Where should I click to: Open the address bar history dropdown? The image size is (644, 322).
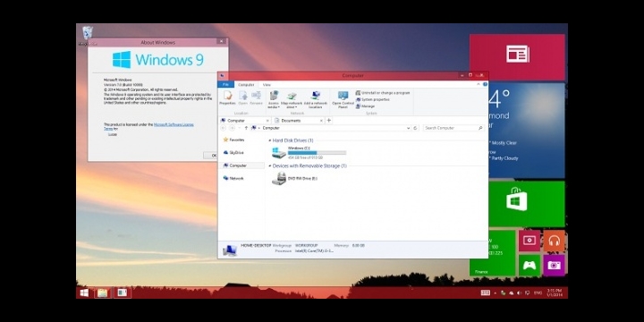point(408,128)
